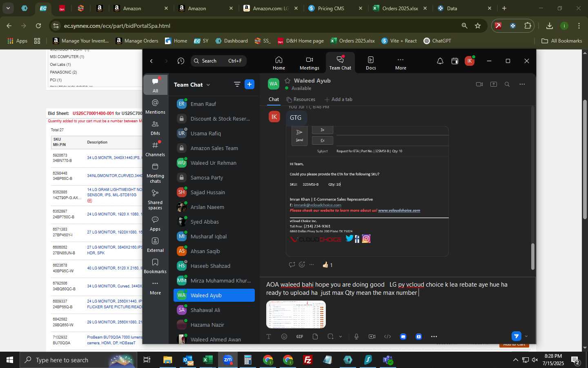Viewport: 588px width, 368px height.
Task: Open the sidebar More options
Action: tap(155, 287)
